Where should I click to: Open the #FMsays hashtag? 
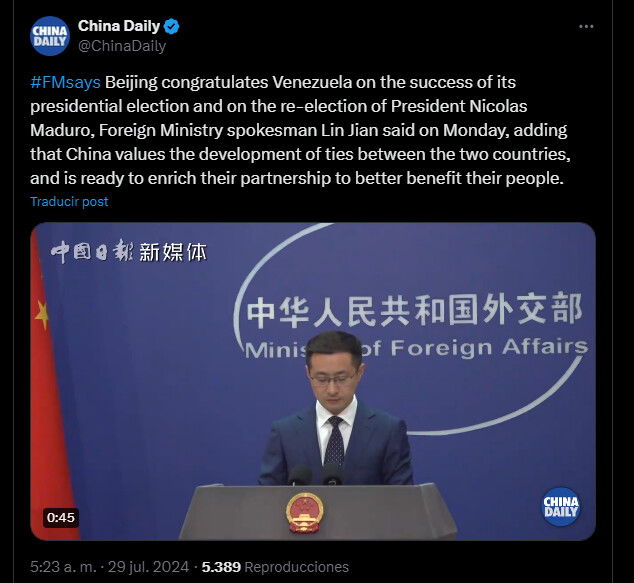65,82
